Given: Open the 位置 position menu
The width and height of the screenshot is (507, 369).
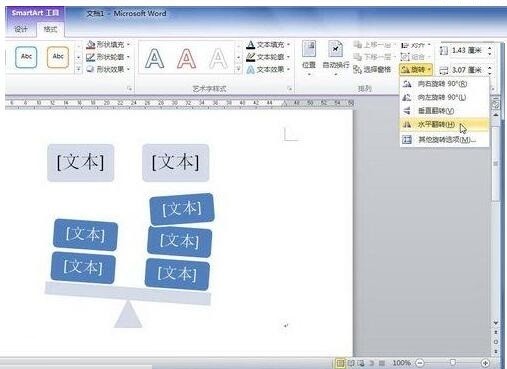Looking at the screenshot, I should [309, 58].
